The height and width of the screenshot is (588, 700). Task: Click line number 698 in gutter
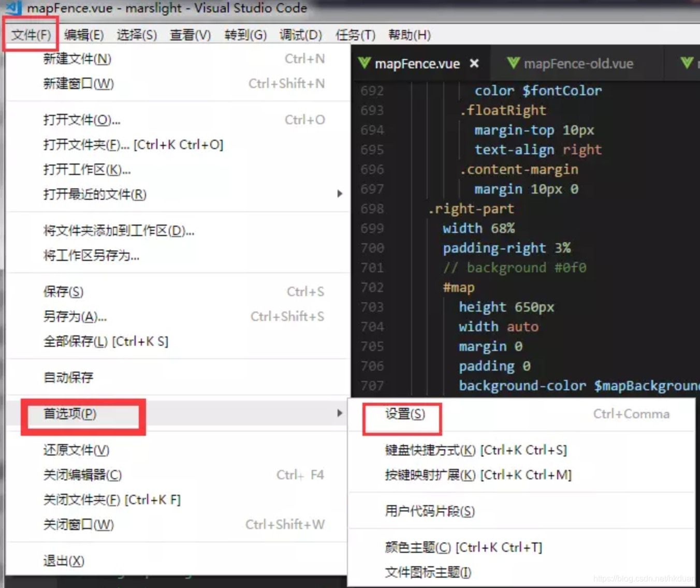pyautogui.click(x=372, y=209)
